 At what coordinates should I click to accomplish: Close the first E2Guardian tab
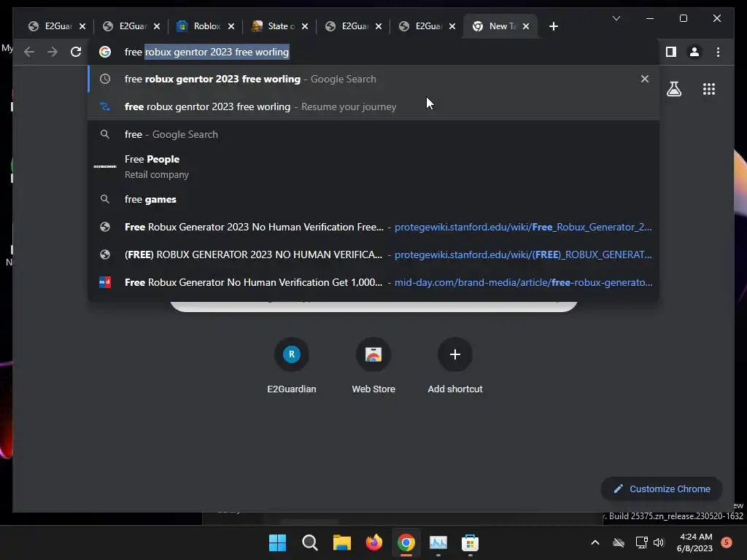82,26
